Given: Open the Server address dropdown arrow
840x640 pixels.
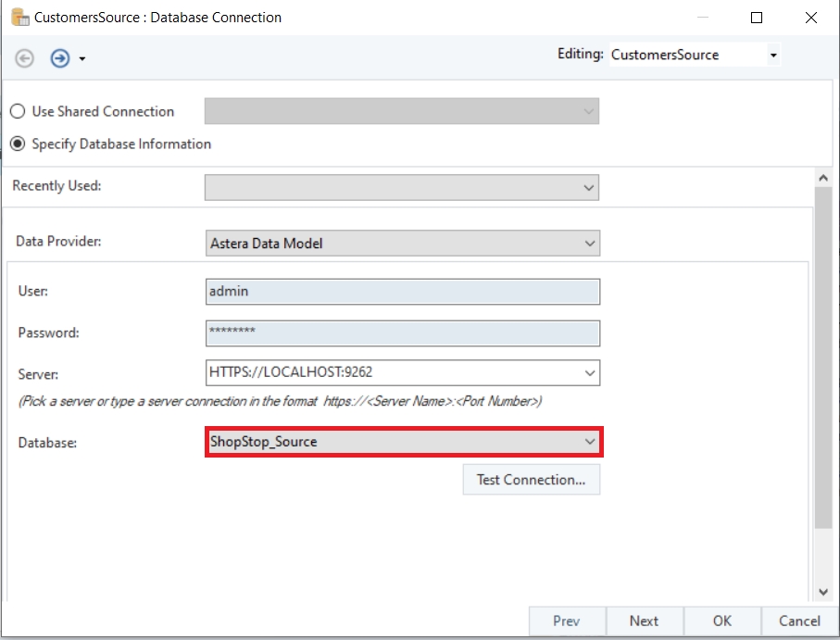Looking at the screenshot, I should (x=590, y=373).
